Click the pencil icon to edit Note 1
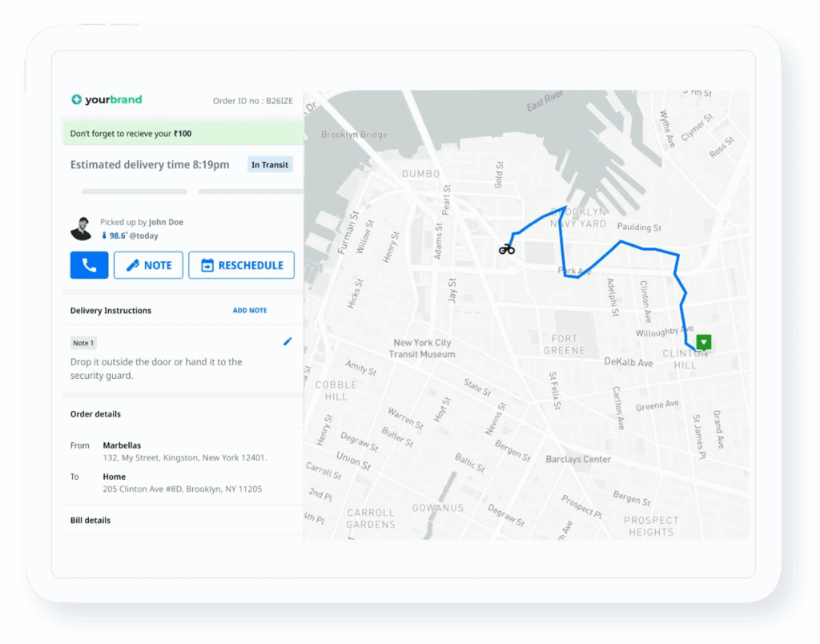This screenshot has width=820, height=644. pyautogui.click(x=287, y=341)
